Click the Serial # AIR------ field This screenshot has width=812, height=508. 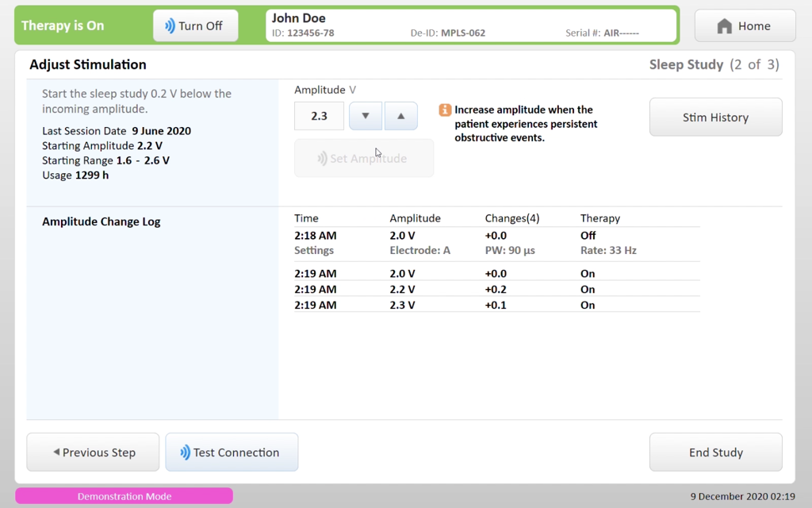603,33
